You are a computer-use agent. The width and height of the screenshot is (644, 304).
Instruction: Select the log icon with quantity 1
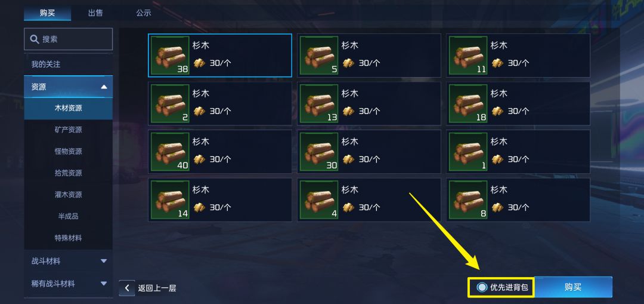tap(468, 152)
